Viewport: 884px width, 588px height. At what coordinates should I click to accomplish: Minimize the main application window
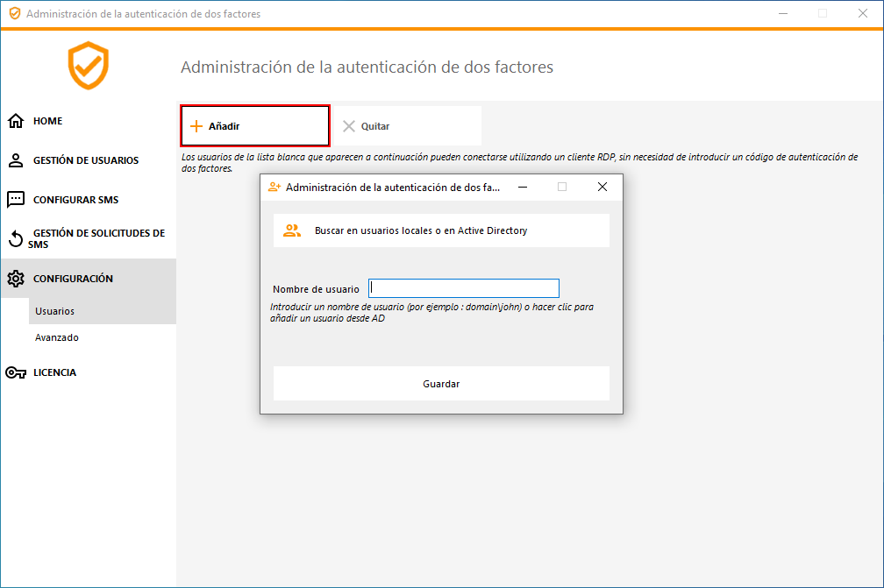pos(782,14)
